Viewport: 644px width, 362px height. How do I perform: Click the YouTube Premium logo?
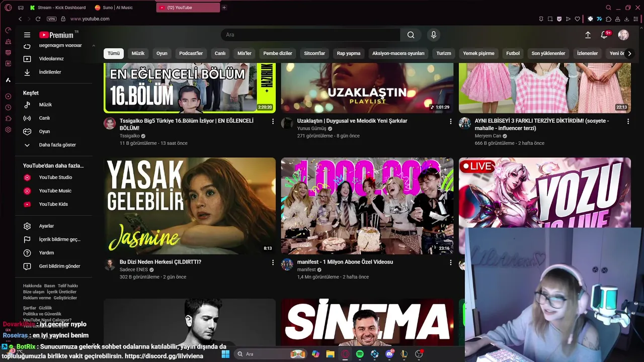click(56, 35)
